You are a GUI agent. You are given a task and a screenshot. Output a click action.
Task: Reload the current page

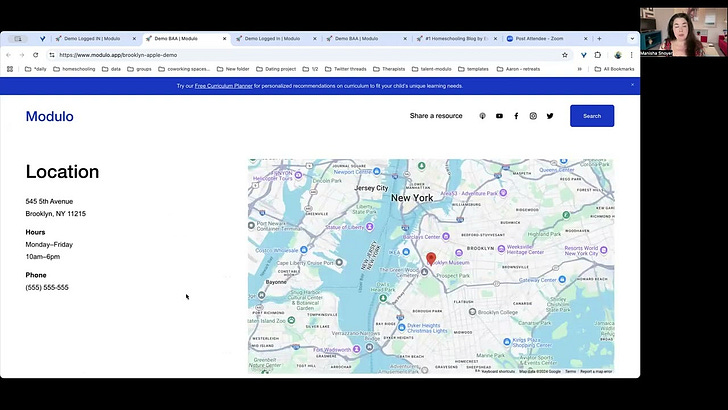click(x=35, y=55)
